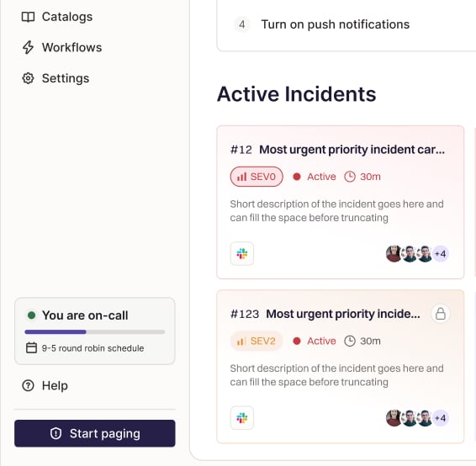Click the Workflows lightning bolt icon
This screenshot has width=476, height=466.
pos(28,47)
